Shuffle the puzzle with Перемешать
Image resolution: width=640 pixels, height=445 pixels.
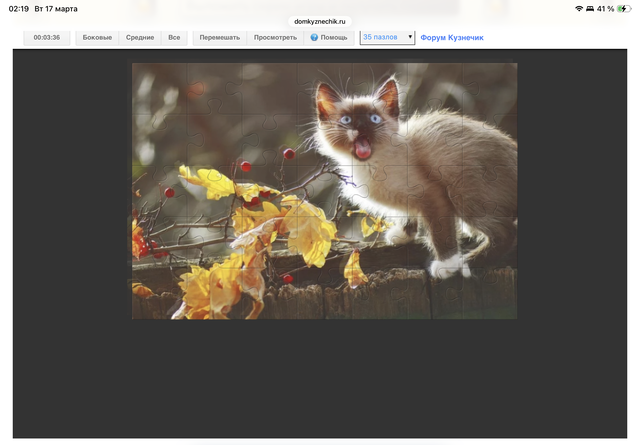220,37
